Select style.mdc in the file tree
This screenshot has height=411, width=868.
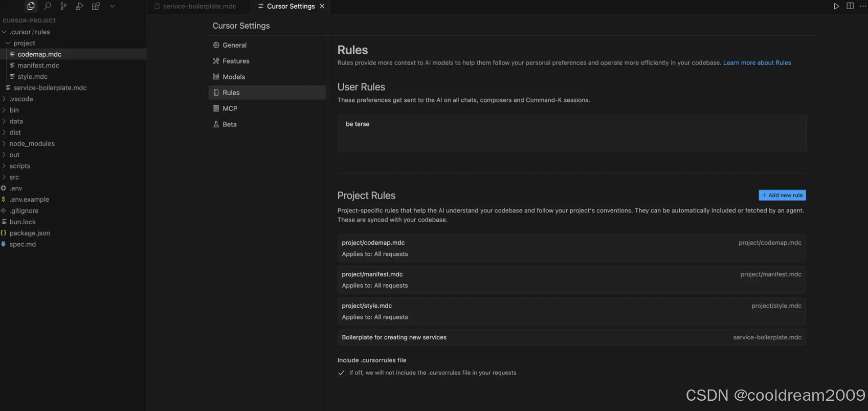coord(73,77)
